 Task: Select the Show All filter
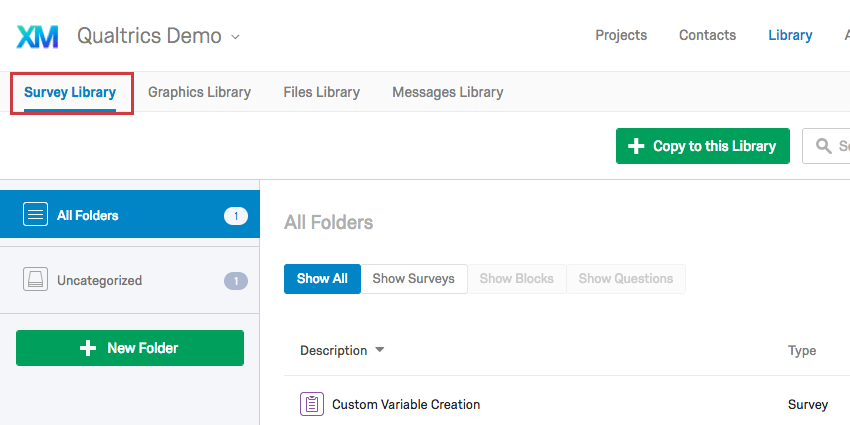pos(322,279)
